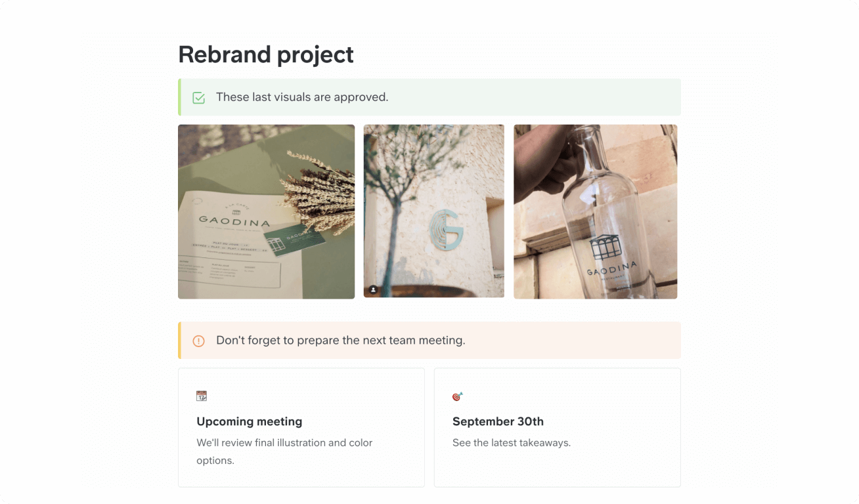
Task: Click the orange exclamation warning icon
Action: [x=198, y=341]
